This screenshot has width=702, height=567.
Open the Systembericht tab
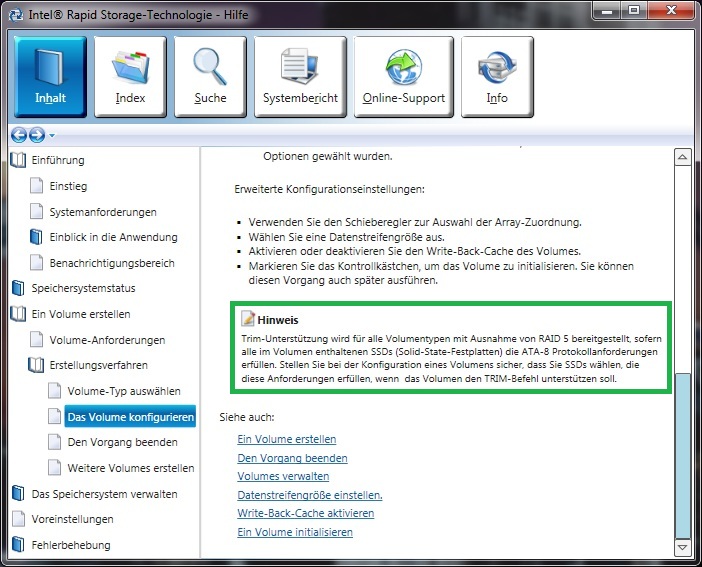point(300,77)
